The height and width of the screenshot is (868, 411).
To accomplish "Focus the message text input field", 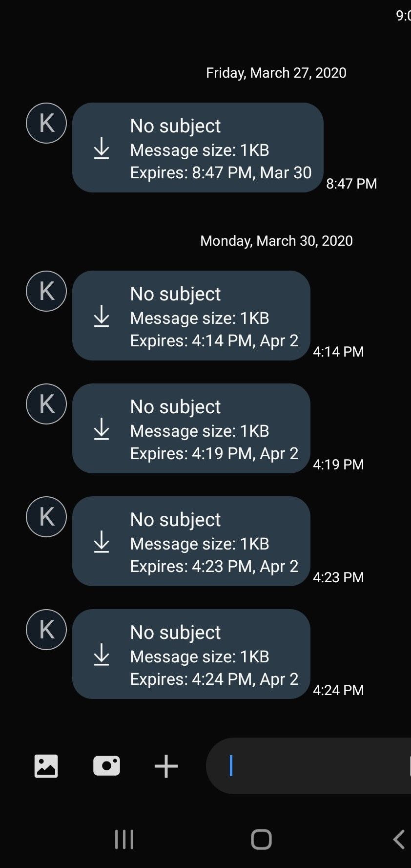I will 312,766.
